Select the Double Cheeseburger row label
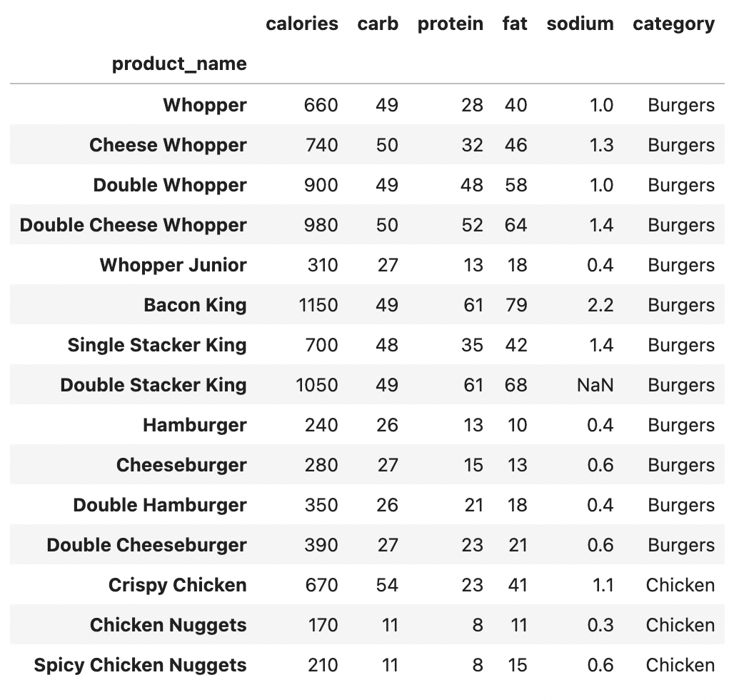Image resolution: width=734 pixels, height=700 pixels. [146, 545]
